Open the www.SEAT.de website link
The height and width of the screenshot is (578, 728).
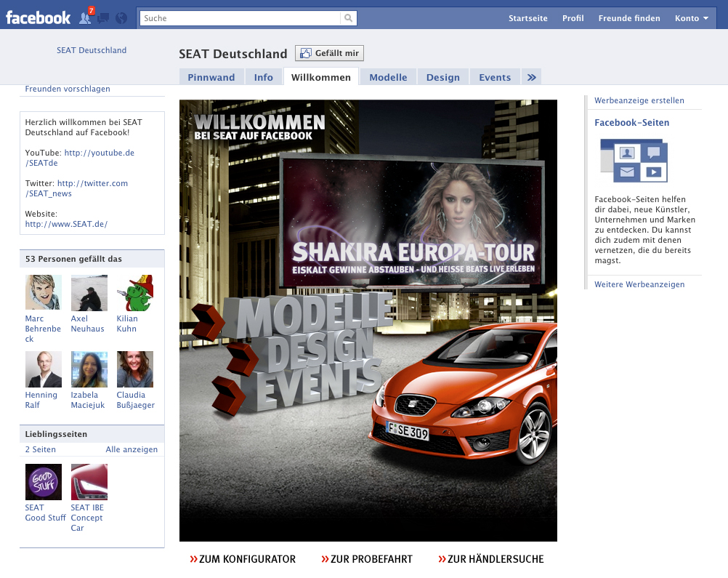pos(66,224)
